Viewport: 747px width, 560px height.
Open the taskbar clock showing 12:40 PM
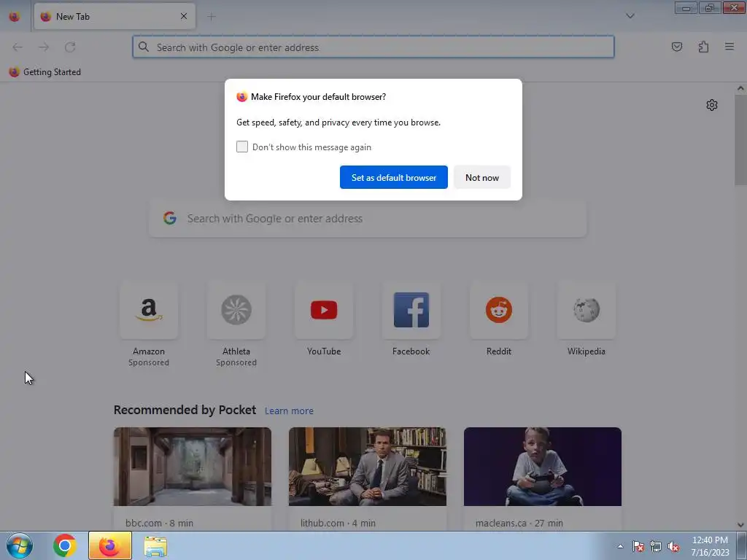coord(710,546)
